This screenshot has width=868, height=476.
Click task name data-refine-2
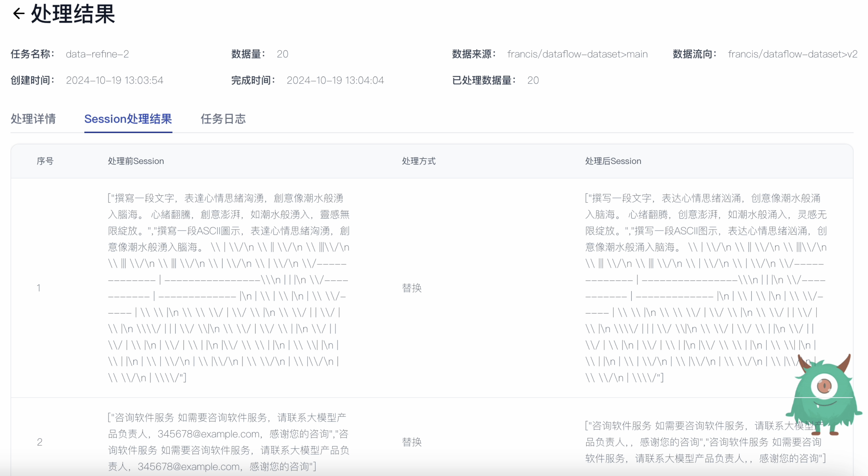[x=98, y=54]
